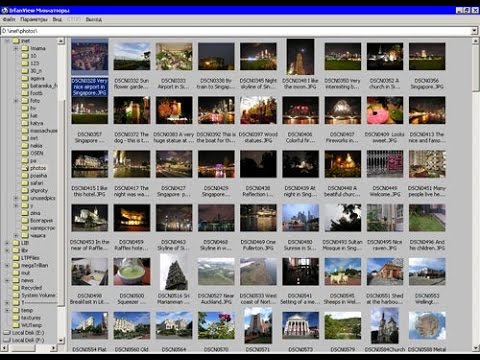
Task: Expand the temp folder node
Action: point(7,310)
